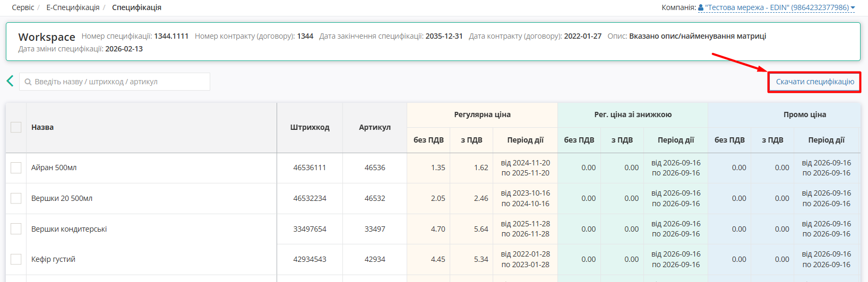This screenshot has width=868, height=282.
Task: Click the Скачати специфікацію button
Action: click(815, 82)
